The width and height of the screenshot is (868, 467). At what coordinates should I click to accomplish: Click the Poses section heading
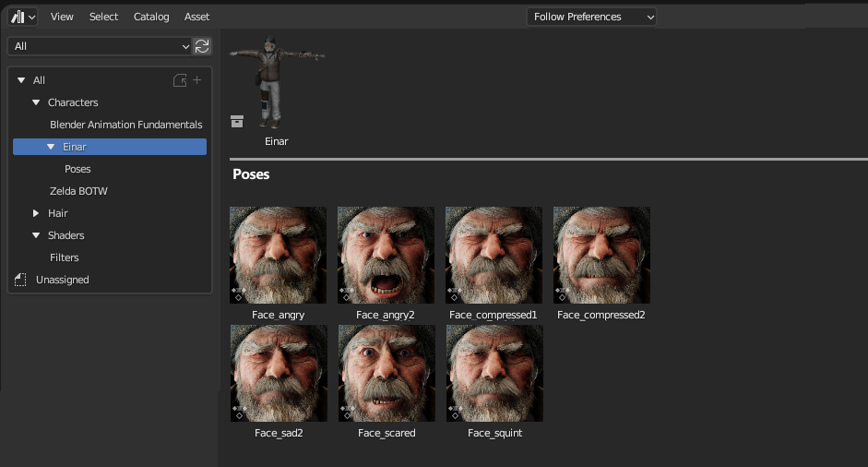(251, 174)
